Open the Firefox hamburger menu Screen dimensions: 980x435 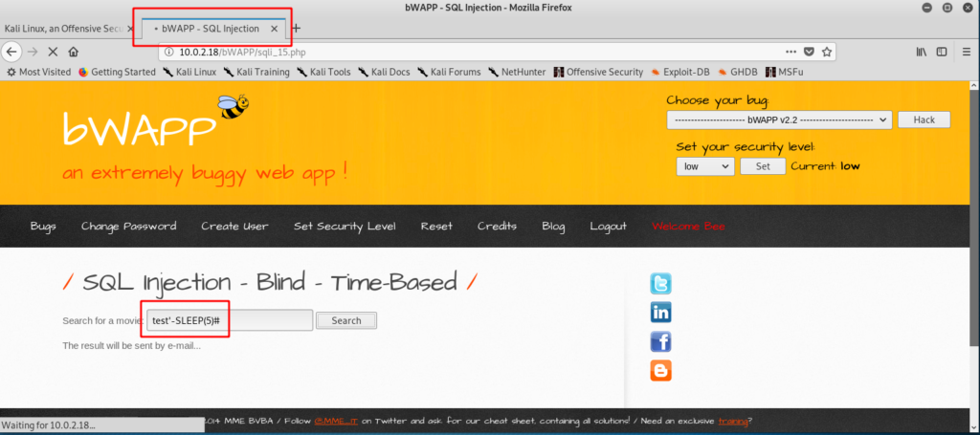(x=967, y=52)
